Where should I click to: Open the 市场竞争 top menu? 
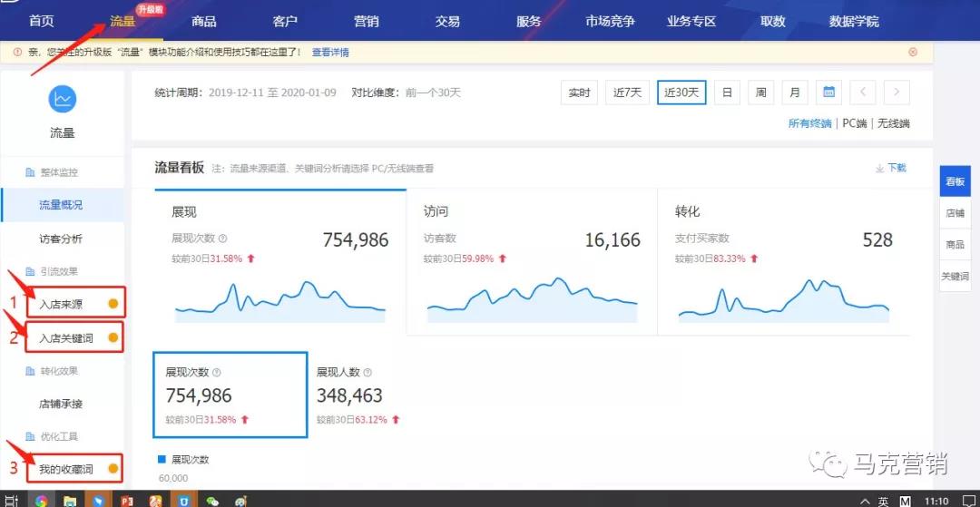tap(610, 21)
